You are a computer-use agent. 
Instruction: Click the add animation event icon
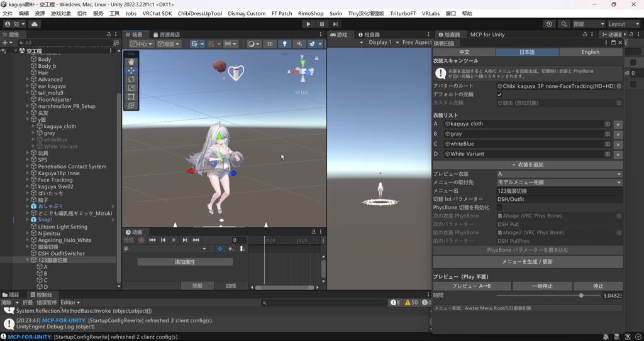click(x=242, y=249)
